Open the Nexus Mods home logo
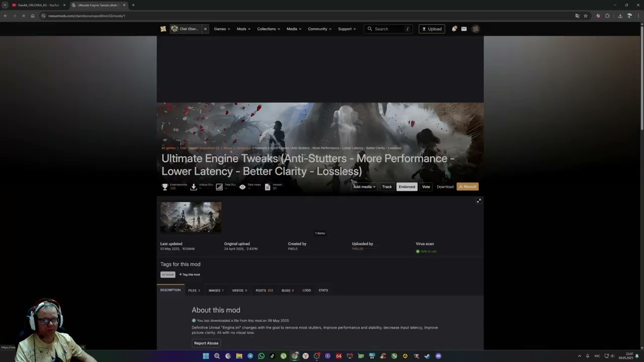The image size is (644, 362). [163, 29]
